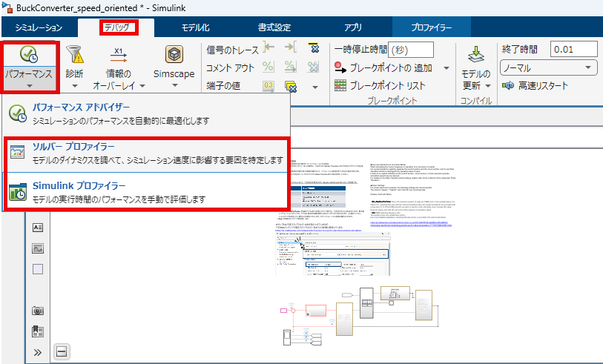Image resolution: width=603 pixels, height=364 pixels.
Task: Click the 診断 diagnostics warning icon
Action: (x=75, y=55)
